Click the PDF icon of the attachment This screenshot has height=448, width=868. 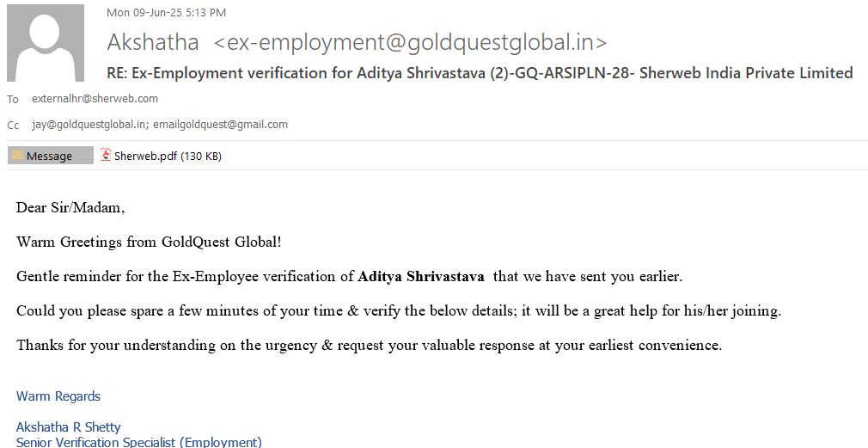tap(106, 156)
